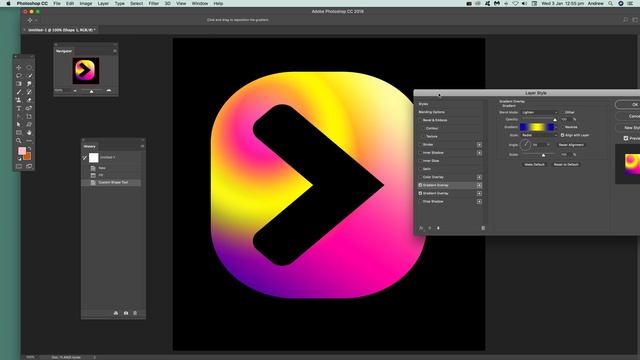Open gradient picker dropdown arrow
The width and height of the screenshot is (640, 360).
click(x=556, y=127)
